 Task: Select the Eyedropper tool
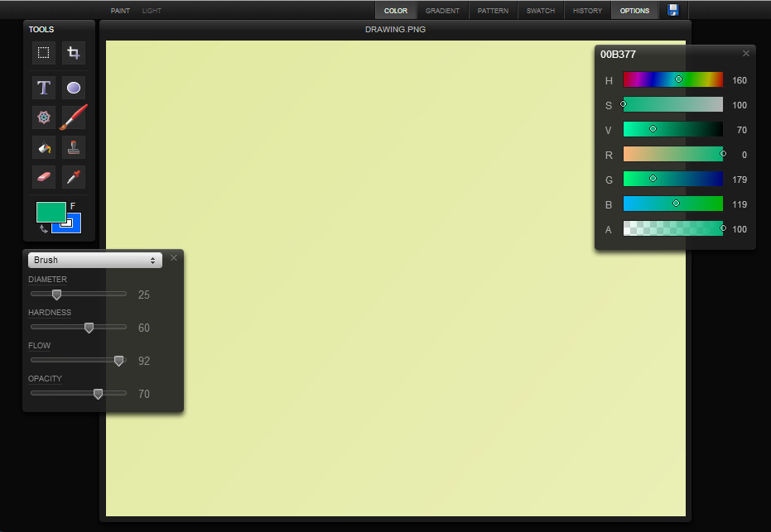coord(74,177)
